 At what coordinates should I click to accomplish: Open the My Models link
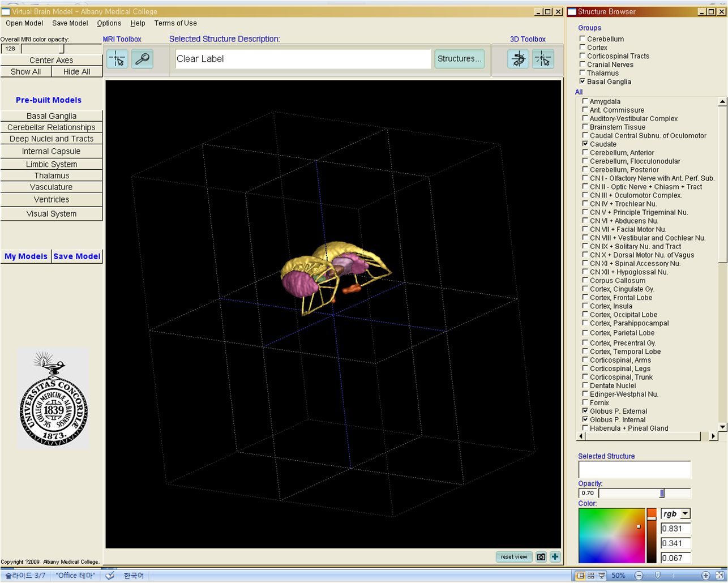(26, 256)
